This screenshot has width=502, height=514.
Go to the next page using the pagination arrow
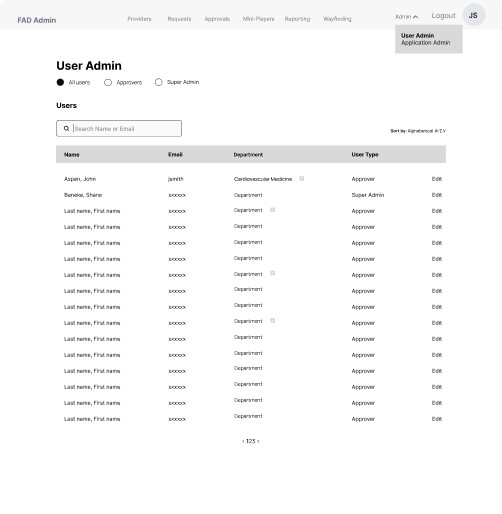[x=258, y=441]
